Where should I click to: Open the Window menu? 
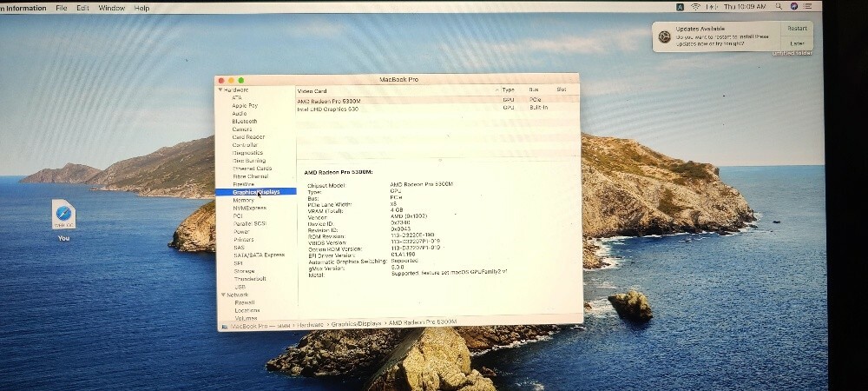pos(111,9)
